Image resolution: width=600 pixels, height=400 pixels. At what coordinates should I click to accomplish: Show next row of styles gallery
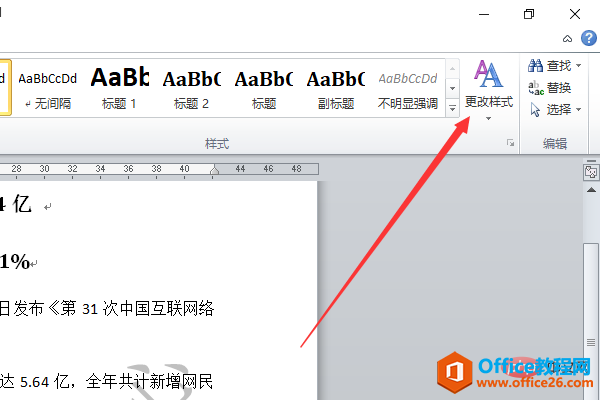[x=452, y=89]
